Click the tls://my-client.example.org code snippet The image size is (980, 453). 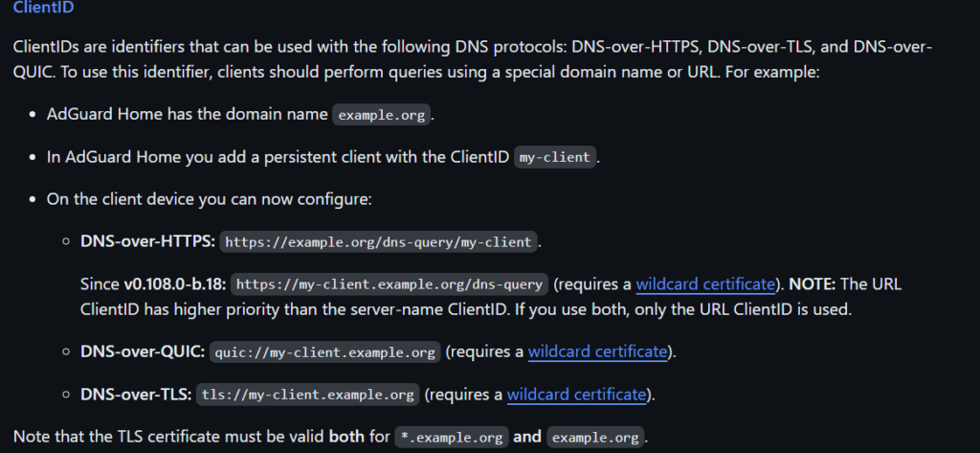(307, 395)
